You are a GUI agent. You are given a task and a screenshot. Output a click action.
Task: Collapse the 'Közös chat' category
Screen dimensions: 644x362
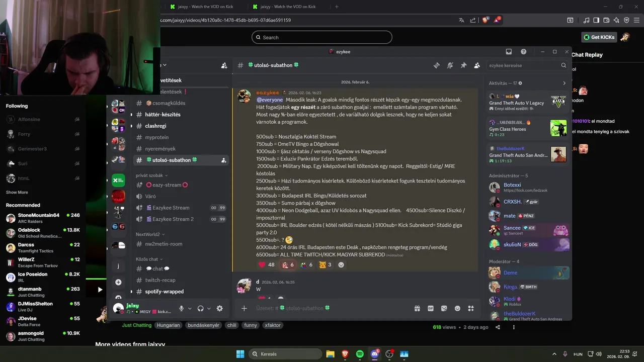coord(149,259)
